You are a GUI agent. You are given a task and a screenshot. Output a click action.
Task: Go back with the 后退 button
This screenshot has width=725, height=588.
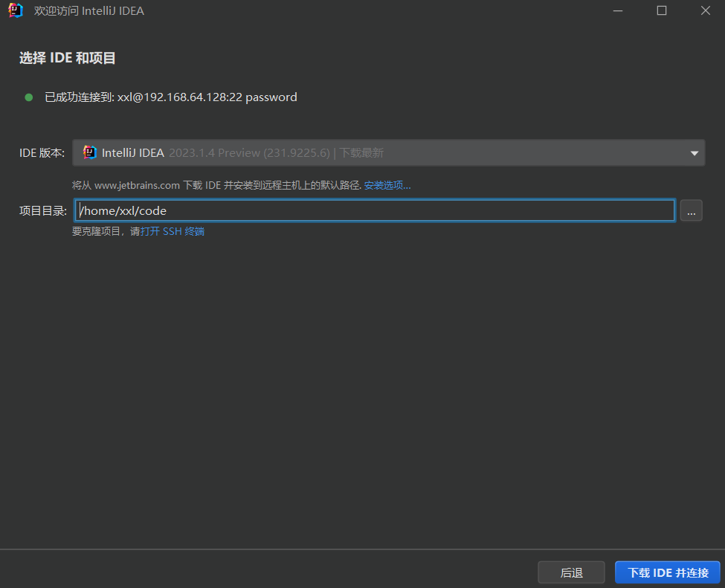point(571,572)
